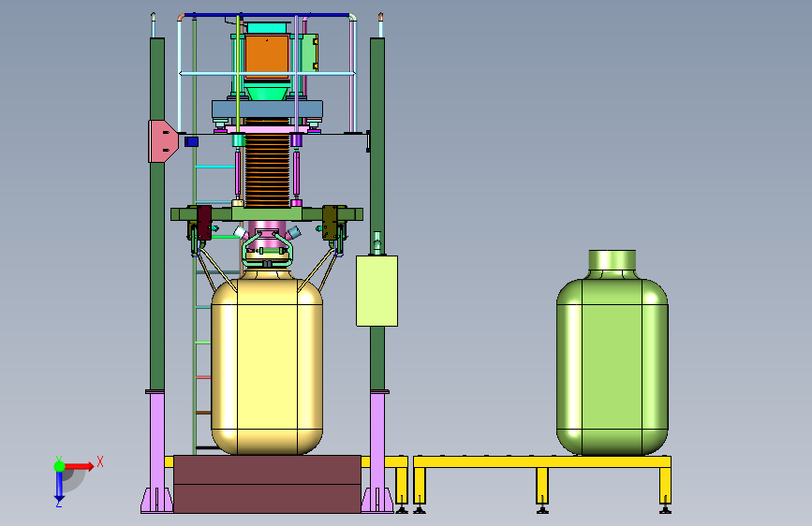
Task: Pick the olive clamp on the crossbeam
Action: point(331,223)
